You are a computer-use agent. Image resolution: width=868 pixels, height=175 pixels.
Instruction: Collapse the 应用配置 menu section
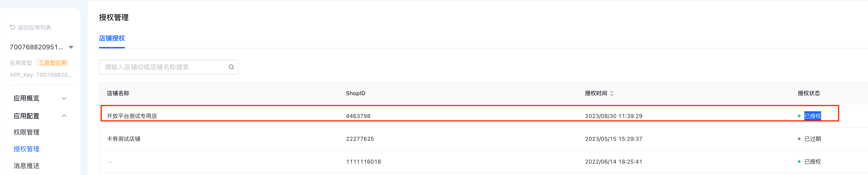pyautogui.click(x=64, y=116)
